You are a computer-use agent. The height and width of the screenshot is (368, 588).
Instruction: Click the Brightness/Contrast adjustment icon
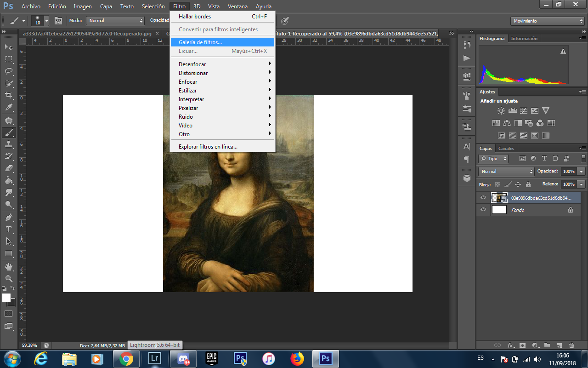point(501,111)
